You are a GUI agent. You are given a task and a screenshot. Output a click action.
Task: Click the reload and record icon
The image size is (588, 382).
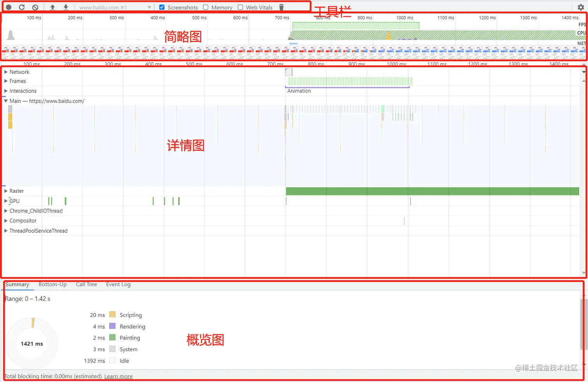click(x=22, y=7)
